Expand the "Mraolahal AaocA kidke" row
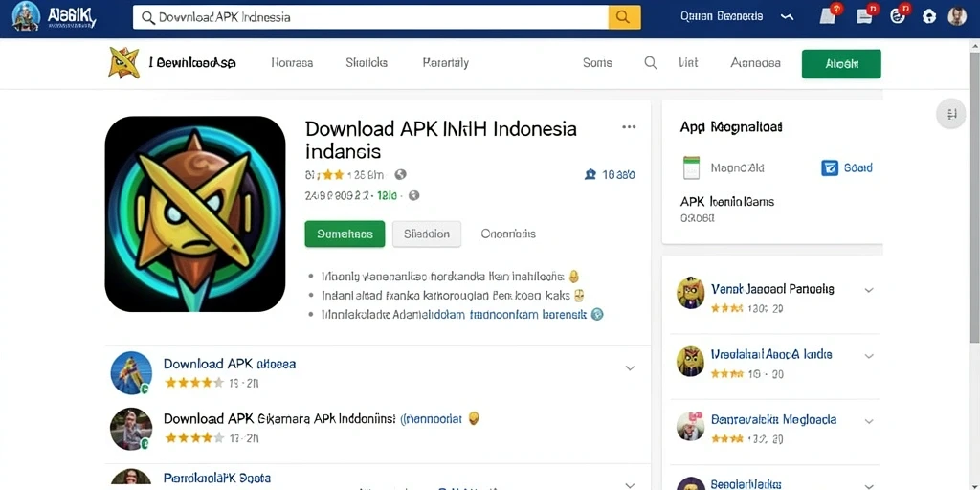 pyautogui.click(x=869, y=356)
